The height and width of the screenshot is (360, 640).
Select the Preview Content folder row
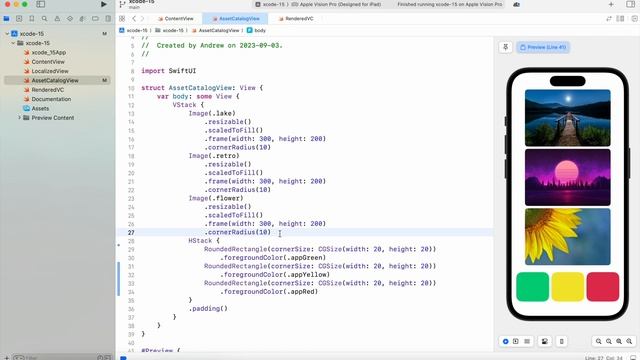pyautogui.click(x=49, y=118)
